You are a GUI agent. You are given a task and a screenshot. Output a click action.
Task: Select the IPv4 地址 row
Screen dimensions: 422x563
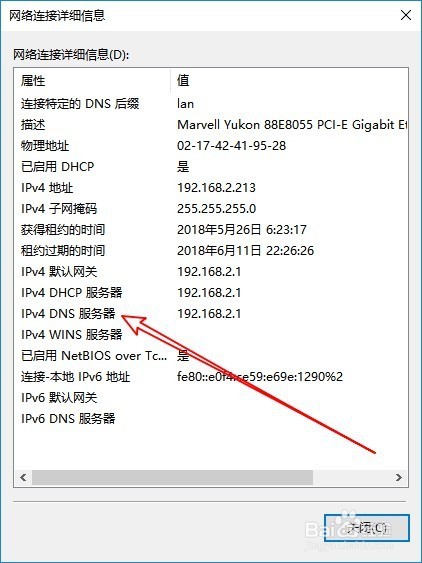coord(211,187)
